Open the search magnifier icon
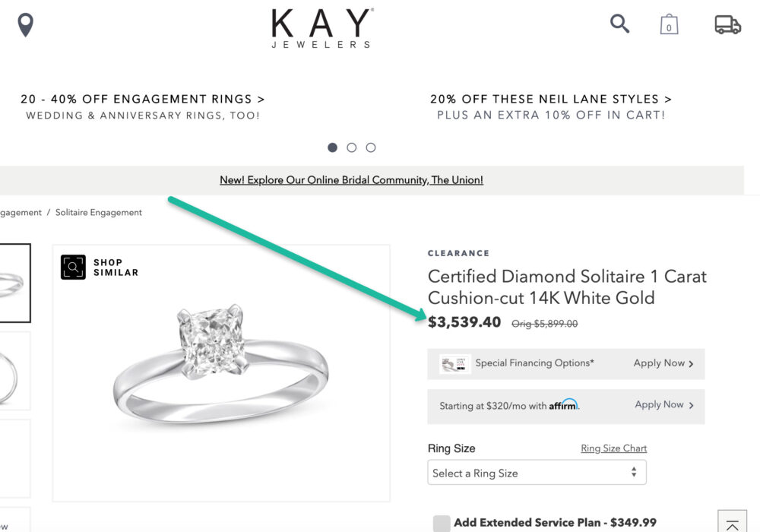 point(620,24)
